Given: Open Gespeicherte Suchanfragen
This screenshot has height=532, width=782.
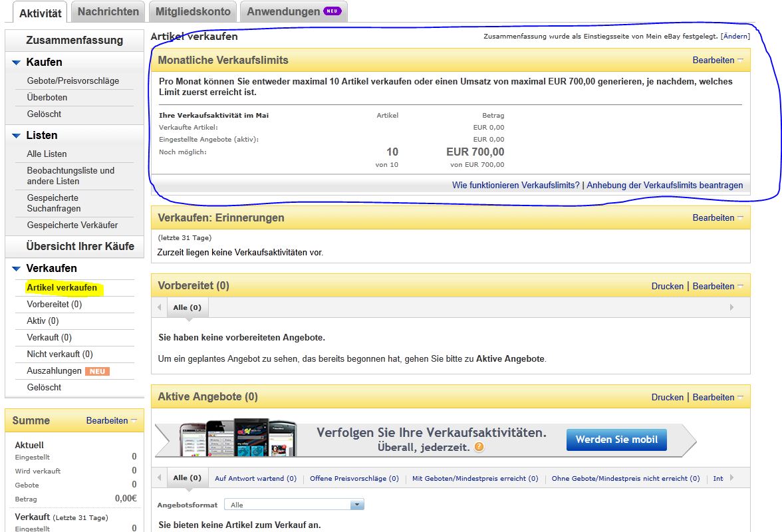Looking at the screenshot, I should tap(53, 203).
